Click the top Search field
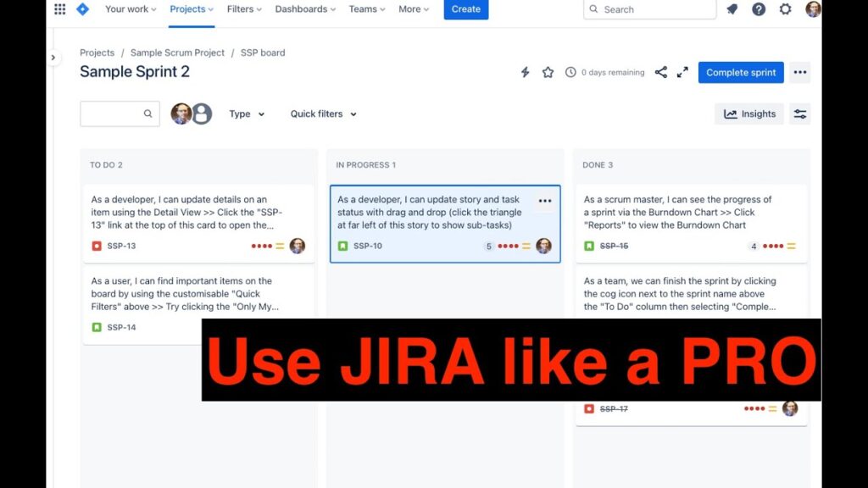 tap(650, 9)
